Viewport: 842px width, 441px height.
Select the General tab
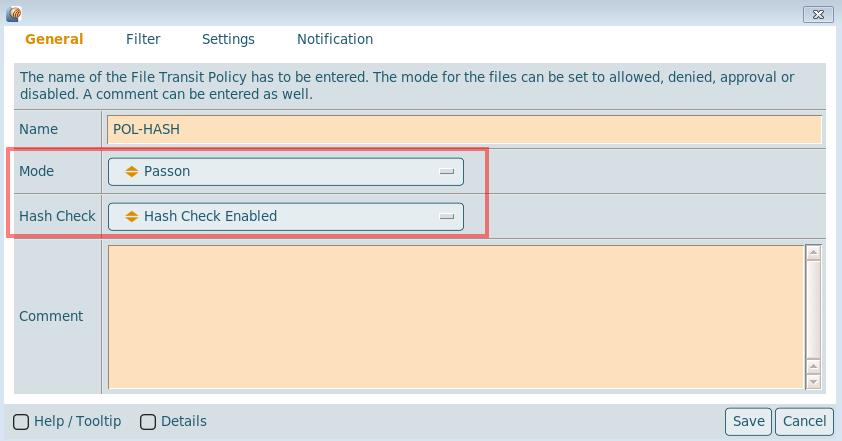pos(54,39)
